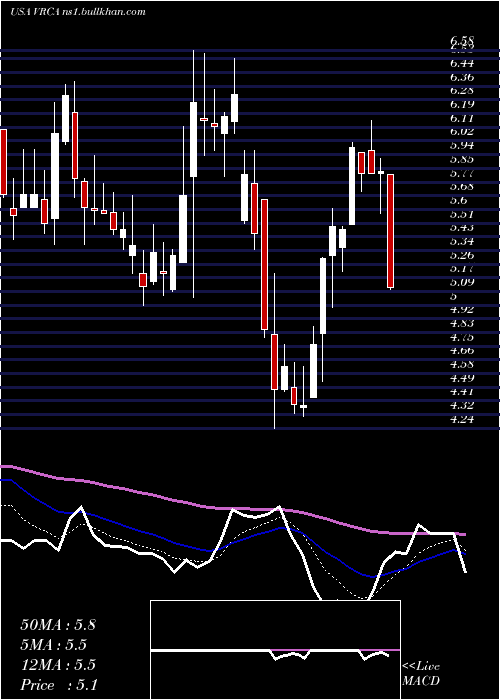This screenshot has height=700, width=500.
Task: Click the 4.41 price axis label
Action: (x=462, y=392)
